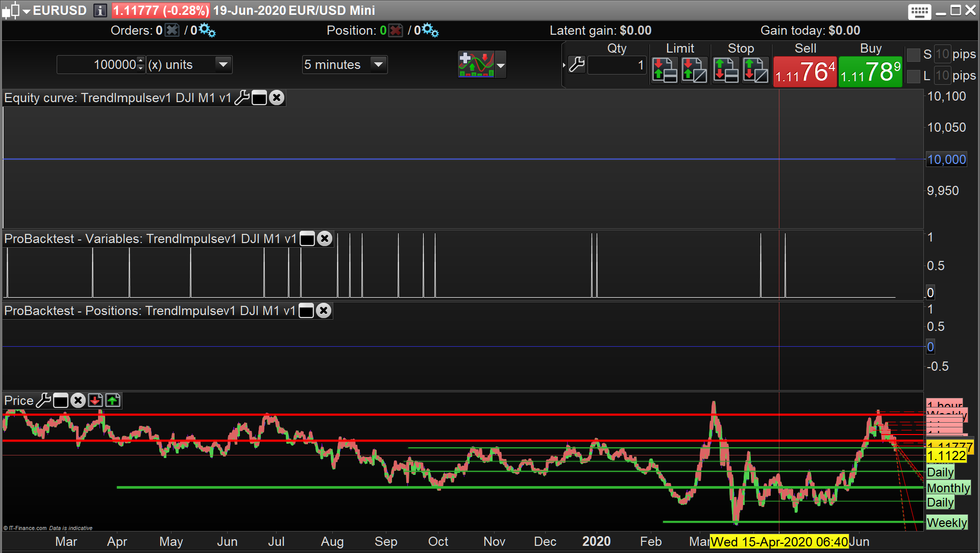Screen dimensions: 980x553
Task: Open the on-screen keyboard icon in the title bar
Action: (919, 11)
